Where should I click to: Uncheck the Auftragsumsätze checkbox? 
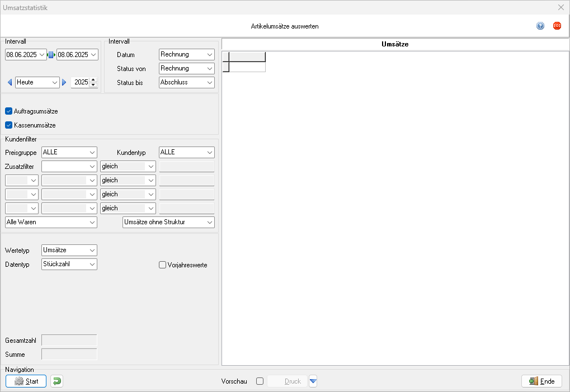click(x=9, y=111)
